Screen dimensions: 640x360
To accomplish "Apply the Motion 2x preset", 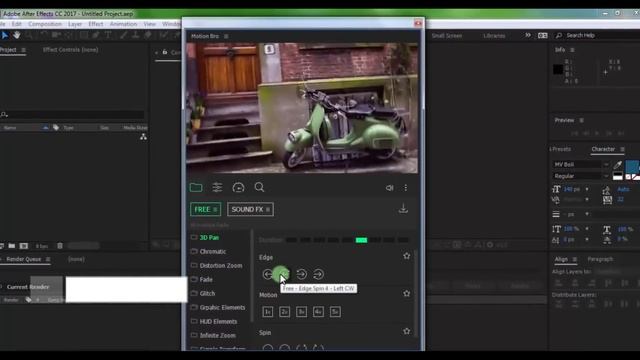I will (x=284, y=312).
